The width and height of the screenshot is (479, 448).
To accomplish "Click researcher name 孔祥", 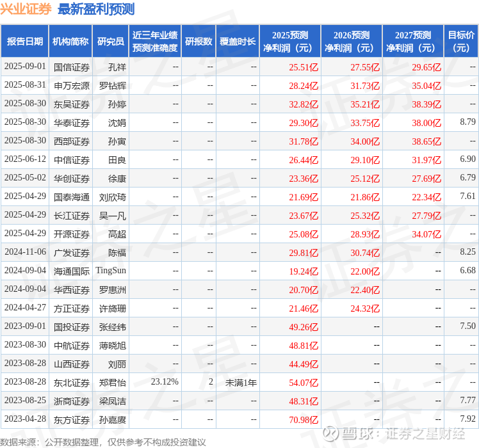I will [x=117, y=67].
